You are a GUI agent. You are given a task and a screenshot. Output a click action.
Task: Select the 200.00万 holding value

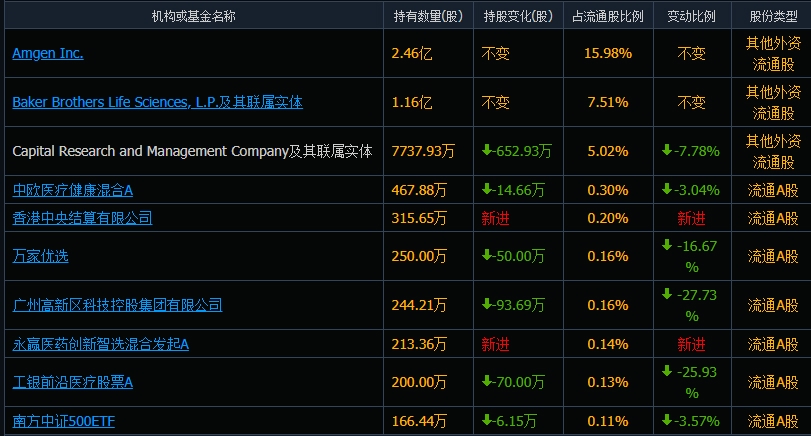(419, 382)
